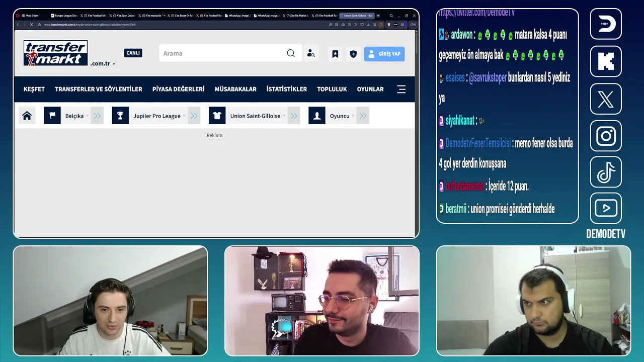Viewport: 644px width, 362px height.
Task: Open the İSTATİSTİKLER menu
Action: coord(287,89)
